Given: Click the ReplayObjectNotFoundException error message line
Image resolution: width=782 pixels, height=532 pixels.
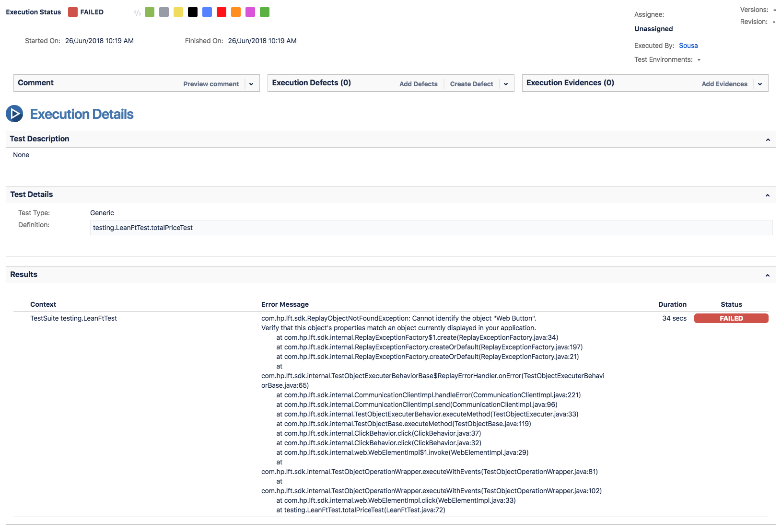Looking at the screenshot, I should point(398,318).
